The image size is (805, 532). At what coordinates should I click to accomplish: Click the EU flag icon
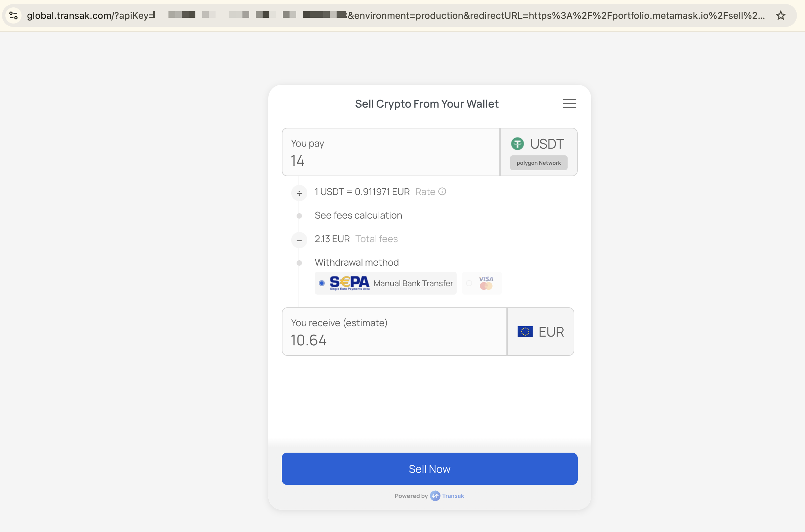pos(525,332)
